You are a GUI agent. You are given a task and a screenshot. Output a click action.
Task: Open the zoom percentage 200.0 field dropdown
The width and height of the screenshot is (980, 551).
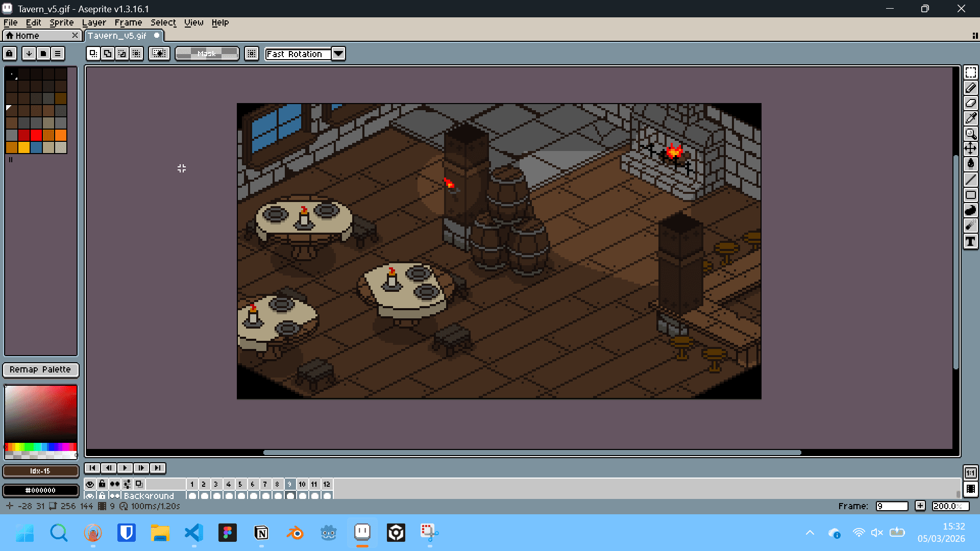[950, 506]
